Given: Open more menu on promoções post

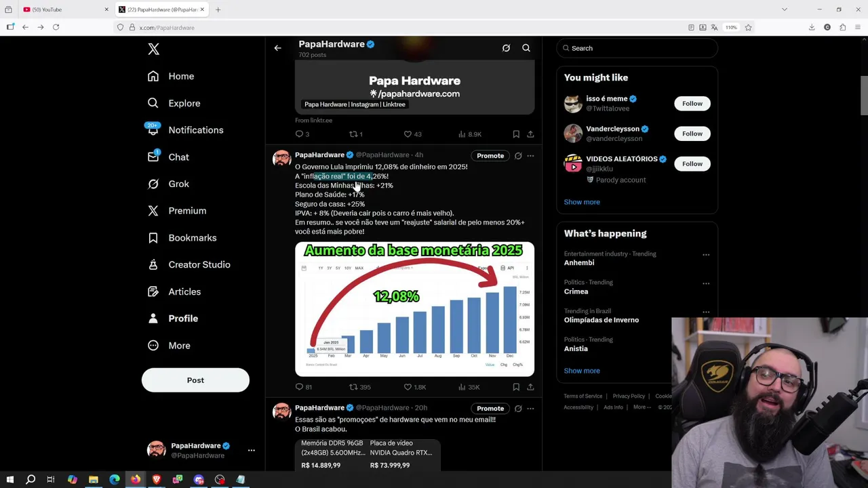Looking at the screenshot, I should tap(530, 409).
